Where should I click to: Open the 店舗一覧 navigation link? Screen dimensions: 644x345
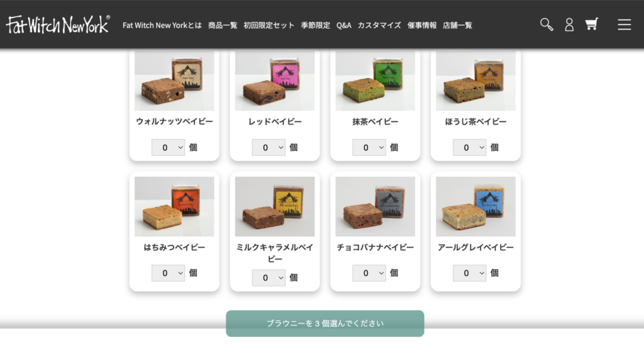tap(458, 25)
